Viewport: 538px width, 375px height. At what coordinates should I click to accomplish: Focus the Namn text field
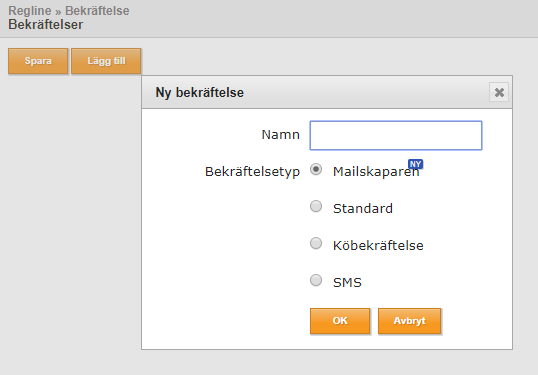click(x=396, y=136)
